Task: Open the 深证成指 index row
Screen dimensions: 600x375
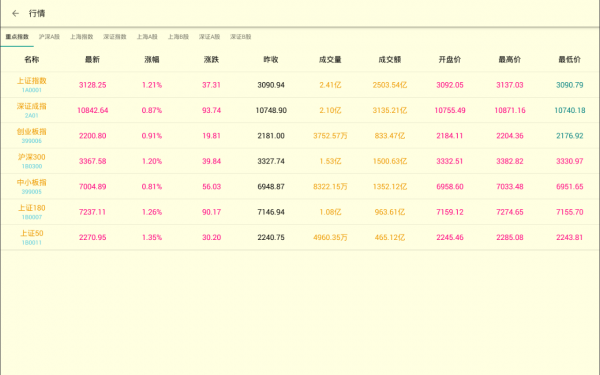Action: (x=300, y=110)
